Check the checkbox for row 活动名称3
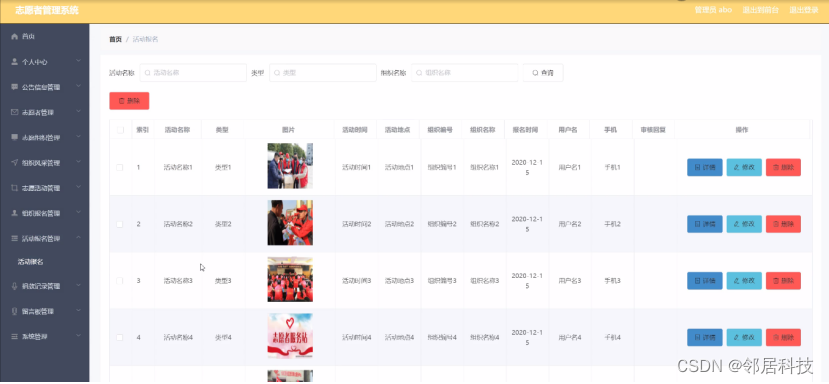Image resolution: width=829 pixels, height=384 pixels. pyautogui.click(x=119, y=281)
